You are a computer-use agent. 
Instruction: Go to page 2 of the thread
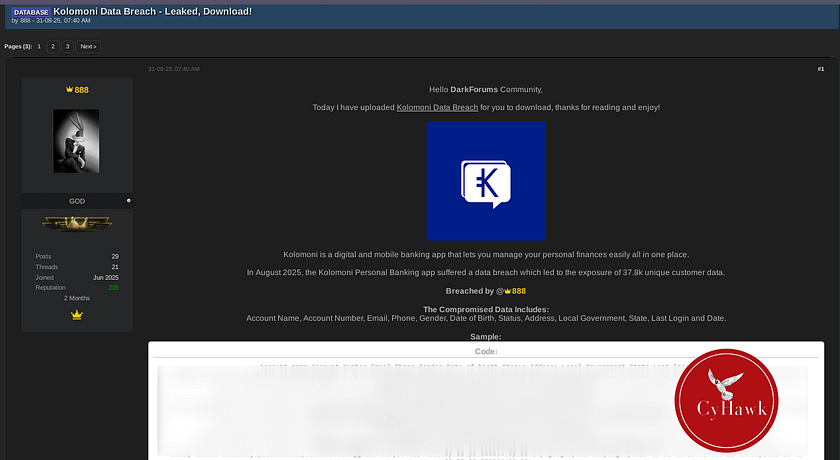point(52,47)
